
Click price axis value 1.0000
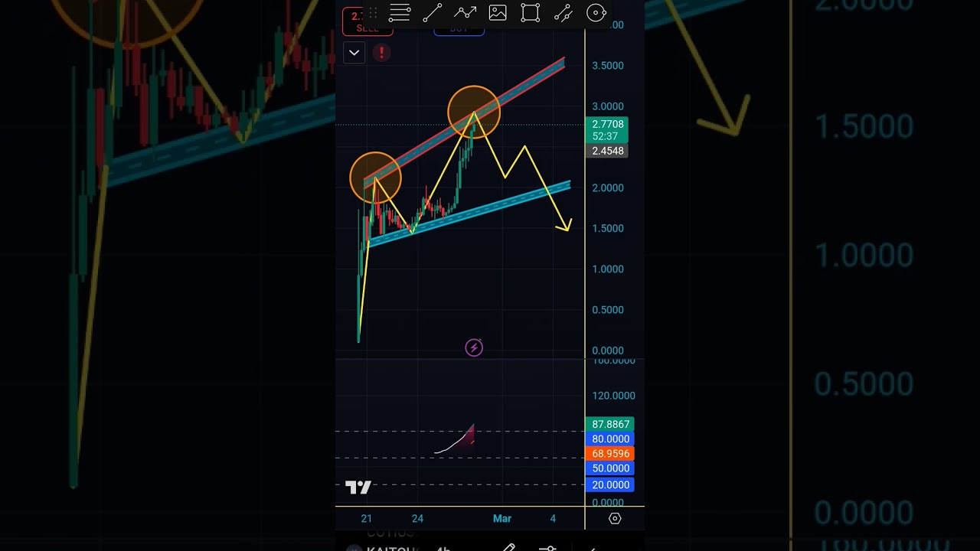point(608,269)
